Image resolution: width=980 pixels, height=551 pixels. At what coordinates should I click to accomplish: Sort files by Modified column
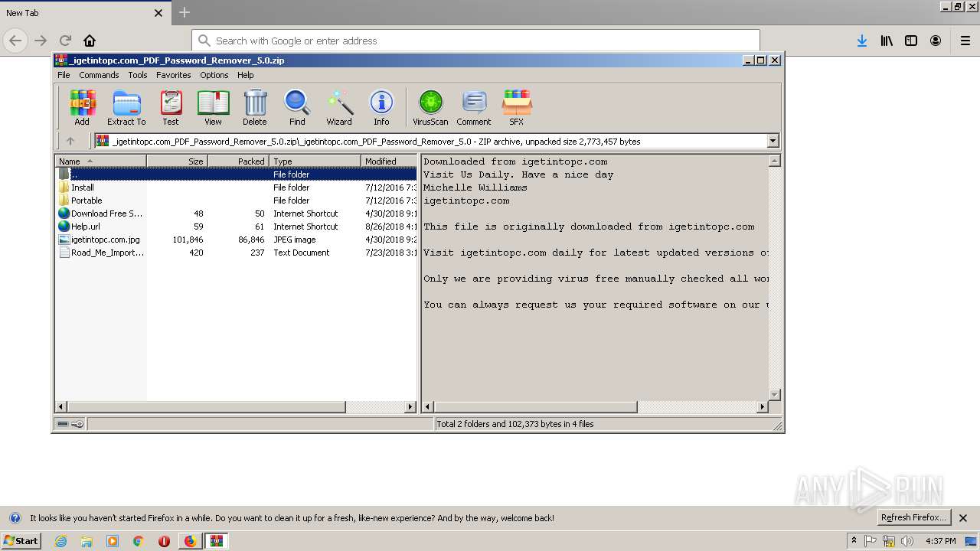point(389,161)
